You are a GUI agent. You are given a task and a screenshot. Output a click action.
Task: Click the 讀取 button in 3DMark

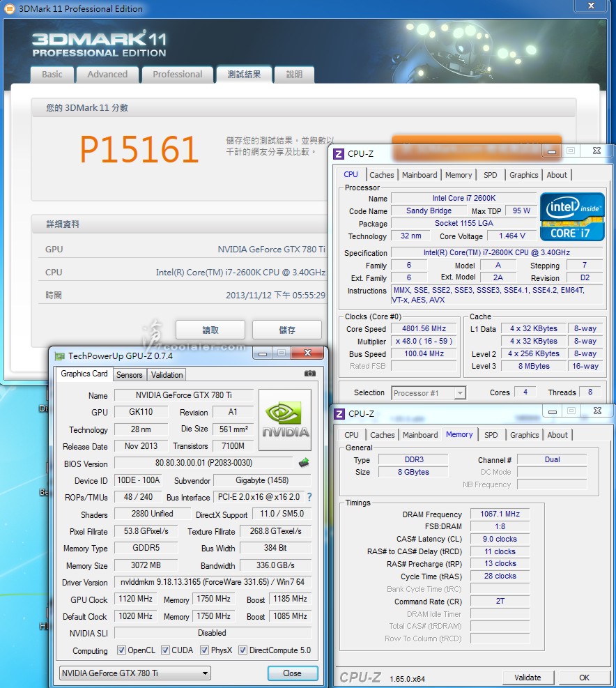(x=210, y=330)
